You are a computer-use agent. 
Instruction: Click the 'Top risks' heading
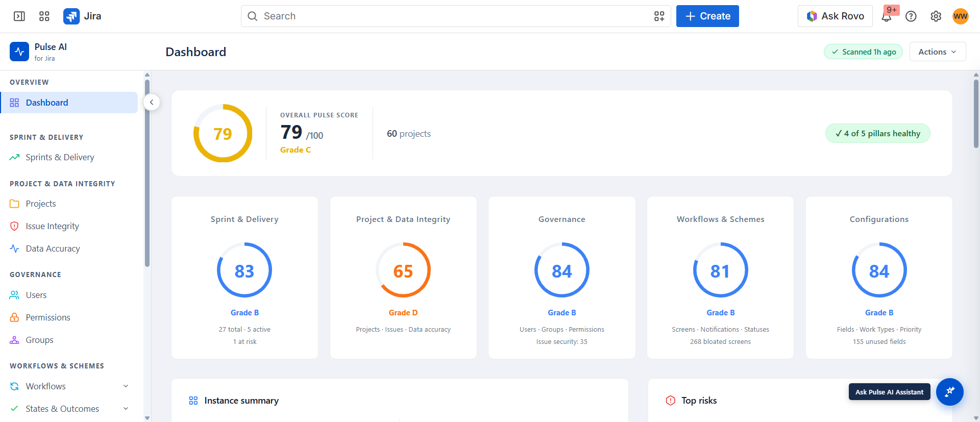coord(699,401)
